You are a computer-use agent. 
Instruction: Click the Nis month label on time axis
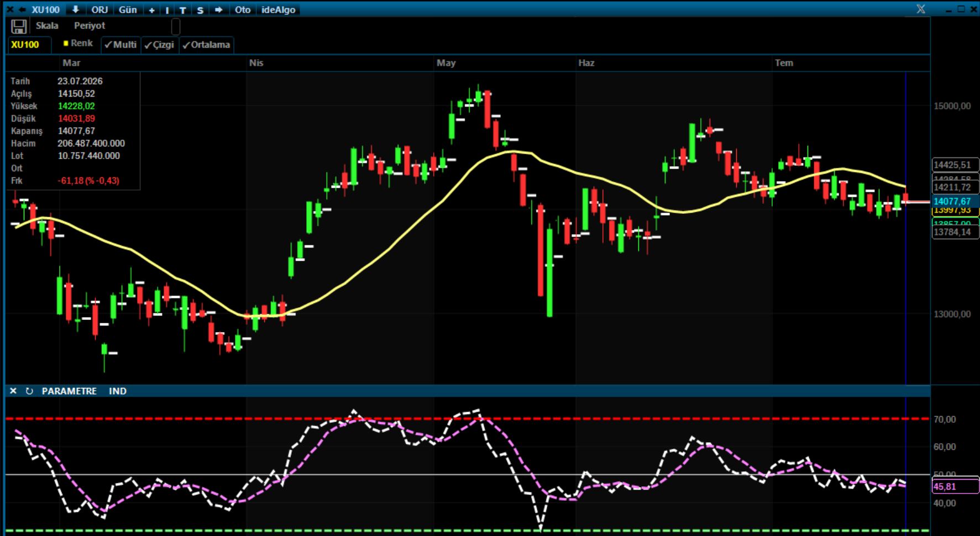pyautogui.click(x=256, y=63)
